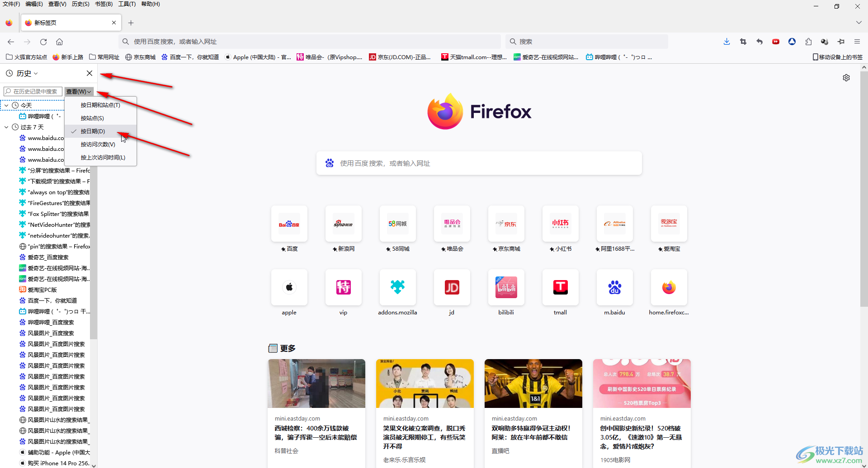Click the address bar URL field
This screenshot has width=868, height=468.
(310, 42)
